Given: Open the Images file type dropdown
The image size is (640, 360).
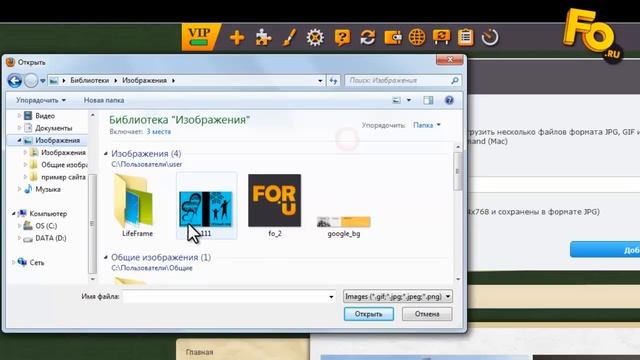Looking at the screenshot, I should click(398, 296).
